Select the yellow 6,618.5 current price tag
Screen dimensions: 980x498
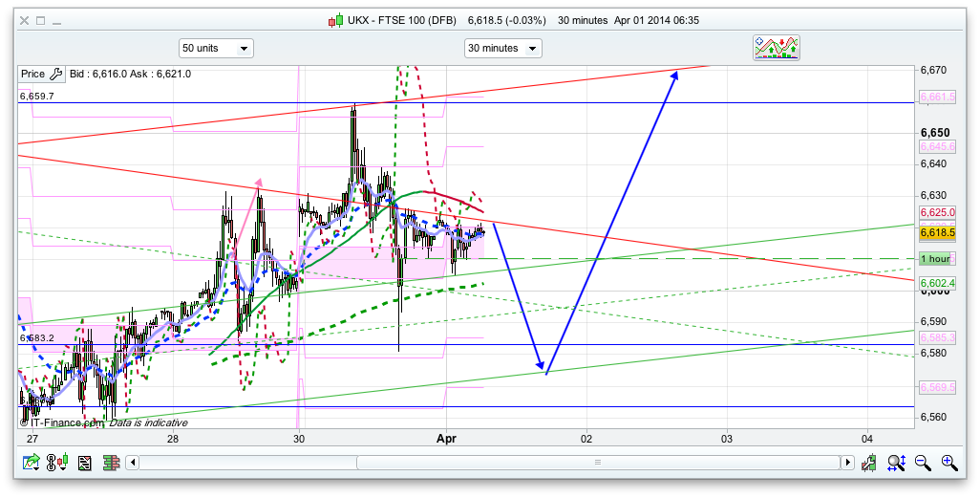point(937,232)
